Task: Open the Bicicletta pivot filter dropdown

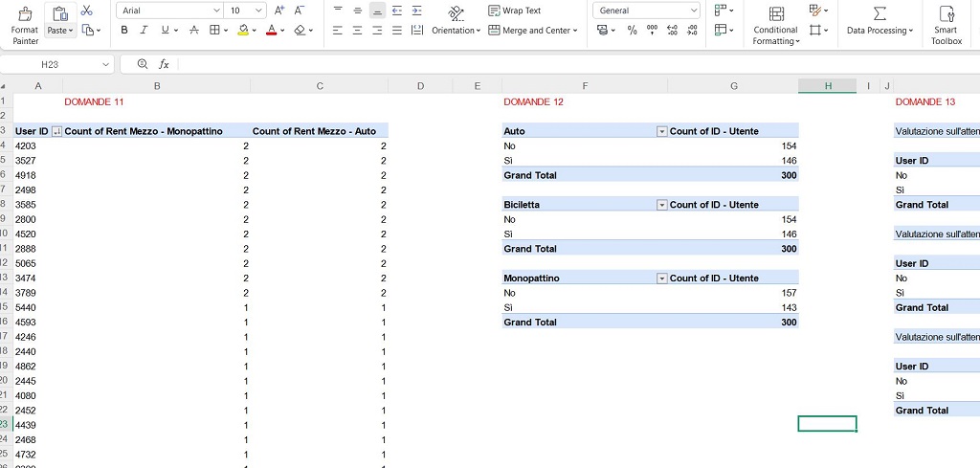Action: (662, 205)
